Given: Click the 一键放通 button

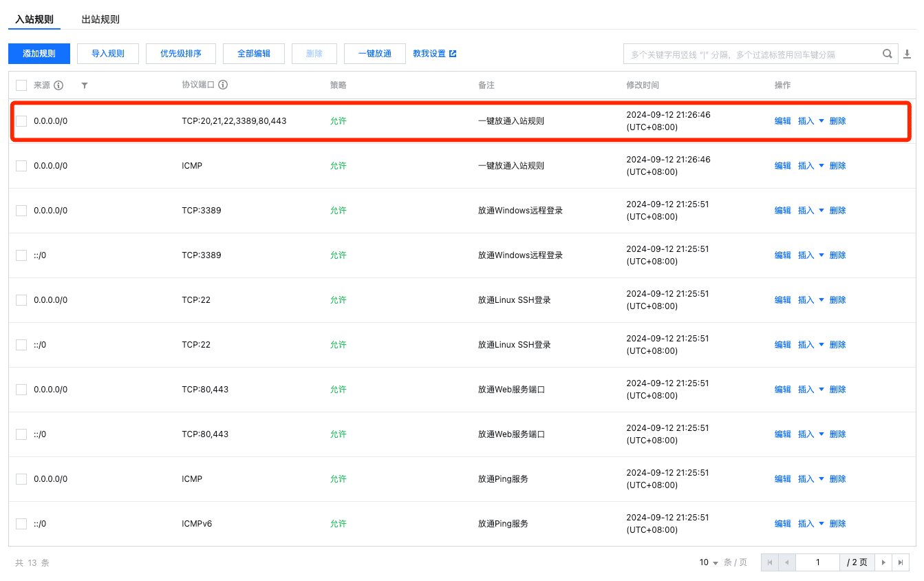Looking at the screenshot, I should point(374,53).
